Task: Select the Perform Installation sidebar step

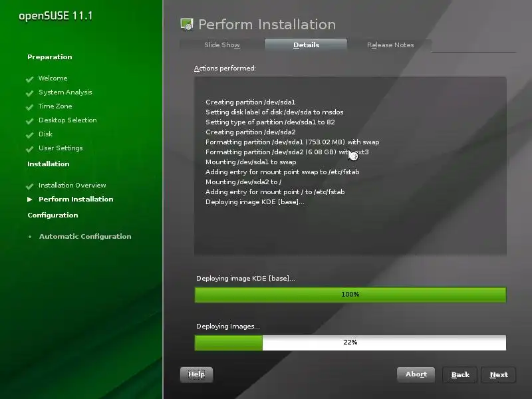Action: point(76,199)
